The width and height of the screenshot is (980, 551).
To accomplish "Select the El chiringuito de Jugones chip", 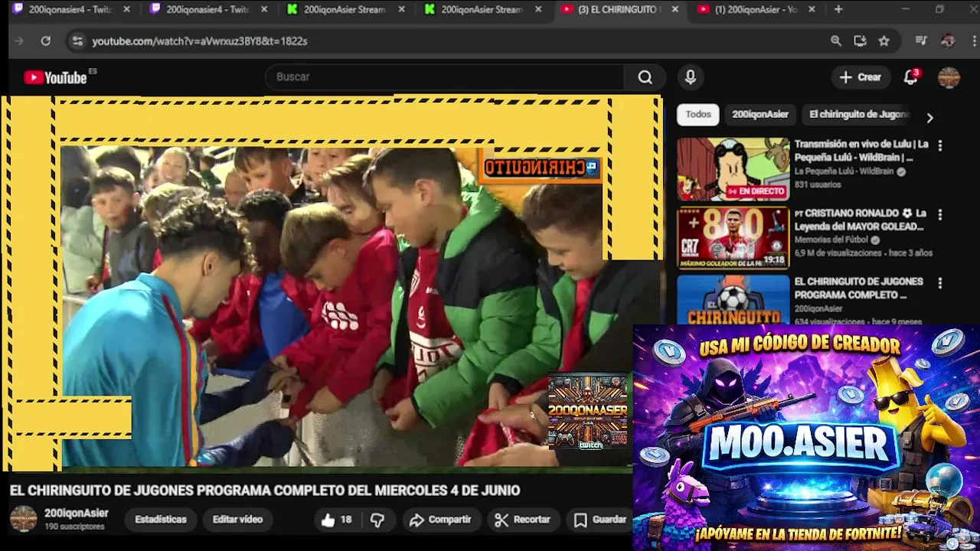I will 858,115.
